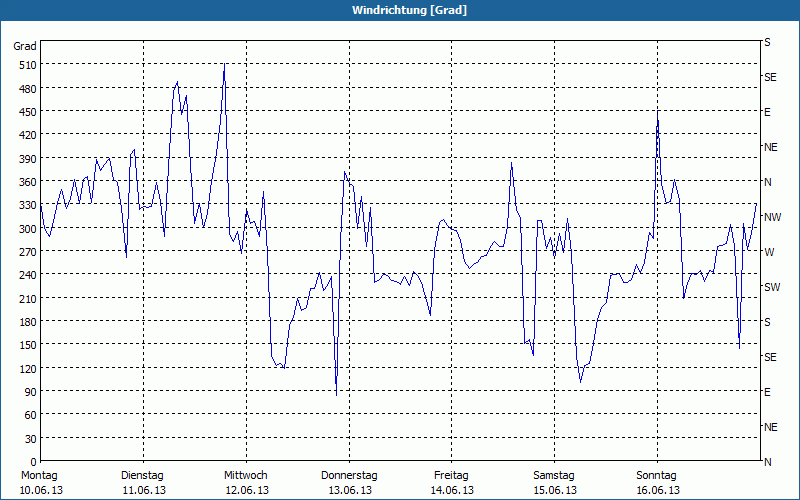
Task: Select the 'Donnerstag' day label
Action: click(349, 476)
